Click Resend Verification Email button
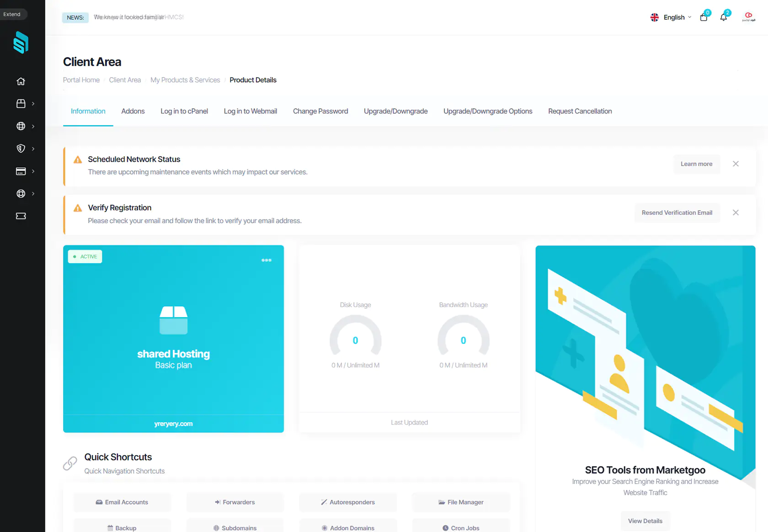 (x=677, y=213)
